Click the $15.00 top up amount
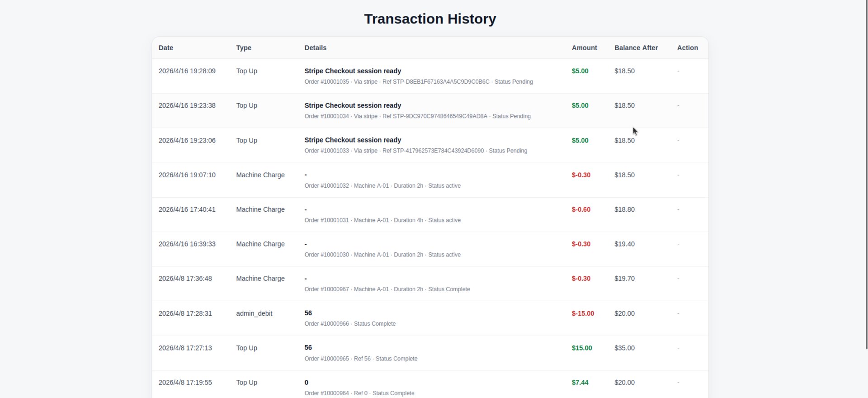Image resolution: width=868 pixels, height=398 pixels. tap(581, 348)
